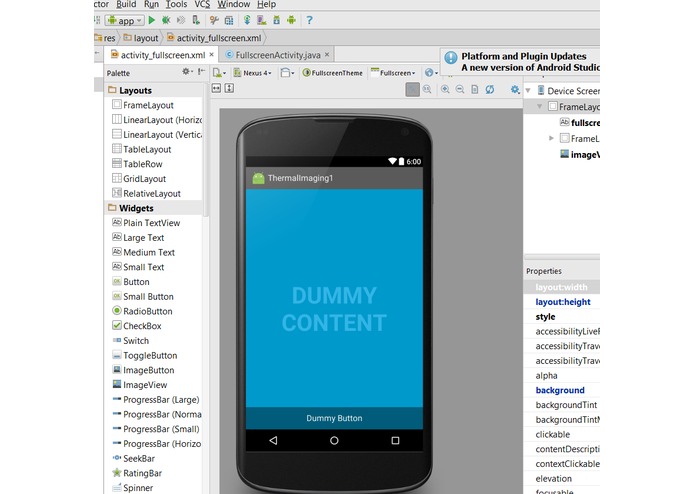Collapse the Device Screen tree node
Viewport: 695px width, 494px height.
[528, 91]
